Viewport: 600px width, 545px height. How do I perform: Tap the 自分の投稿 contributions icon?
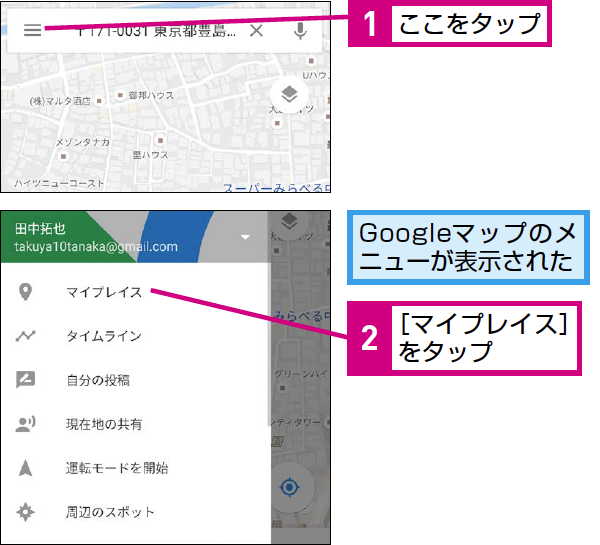(x=26, y=380)
